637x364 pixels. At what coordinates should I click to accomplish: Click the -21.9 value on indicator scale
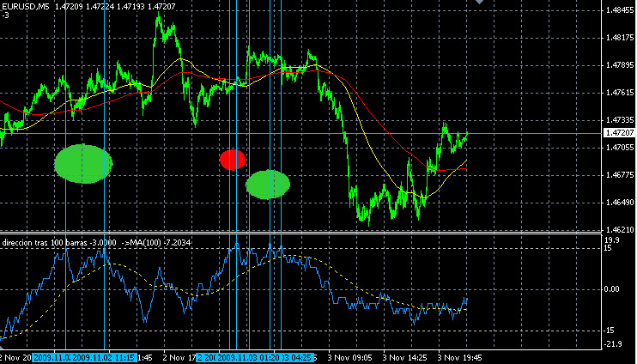tap(613, 345)
